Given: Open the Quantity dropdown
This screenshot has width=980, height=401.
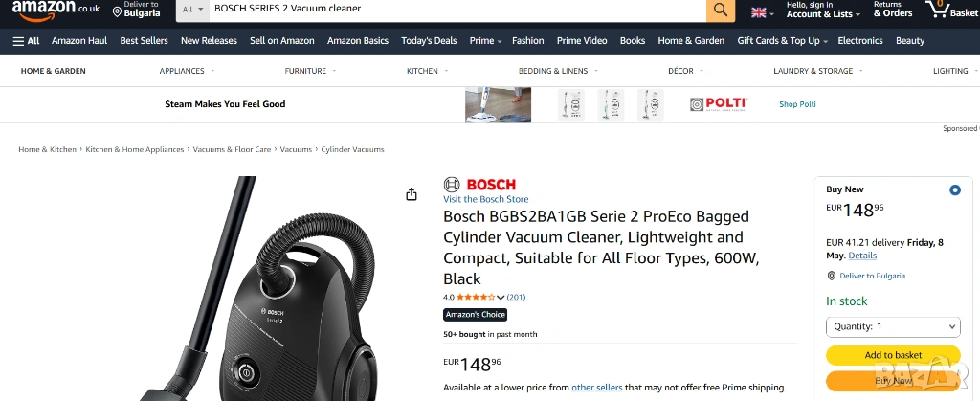Looking at the screenshot, I should click(892, 326).
